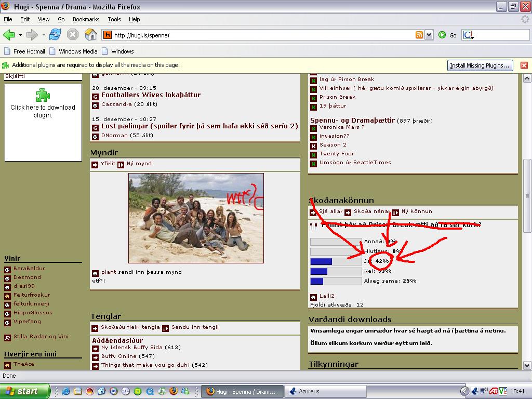
Task: Click the Internet Explorer quick launch icon
Action: click(66, 391)
